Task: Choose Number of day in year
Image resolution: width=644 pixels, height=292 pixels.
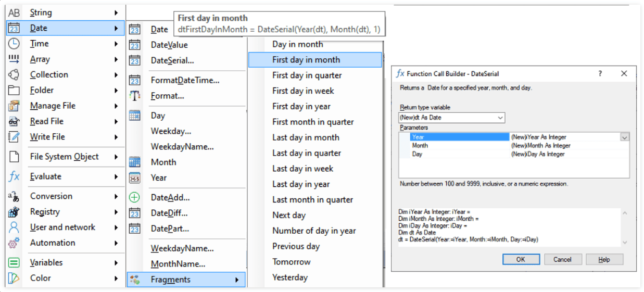Action: click(x=315, y=231)
